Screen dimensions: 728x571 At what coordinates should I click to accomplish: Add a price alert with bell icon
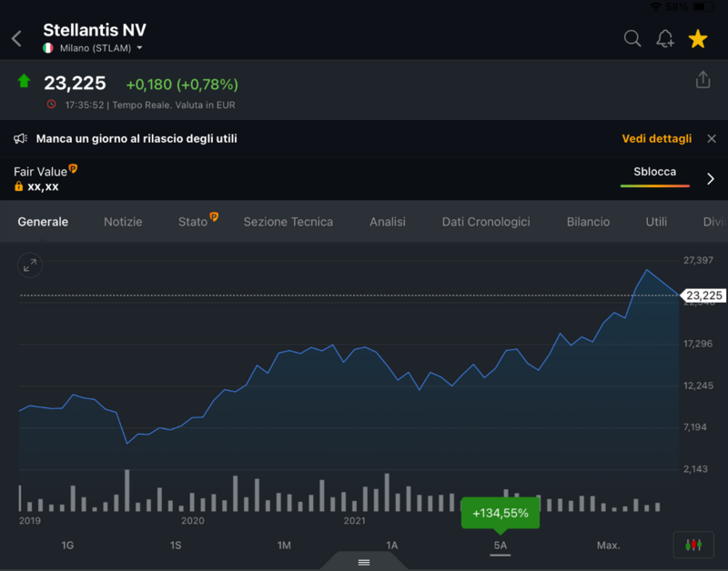pyautogui.click(x=665, y=38)
